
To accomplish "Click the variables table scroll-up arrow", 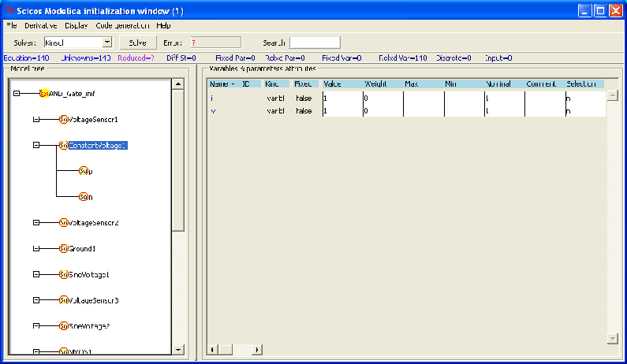I will pos(612,95).
